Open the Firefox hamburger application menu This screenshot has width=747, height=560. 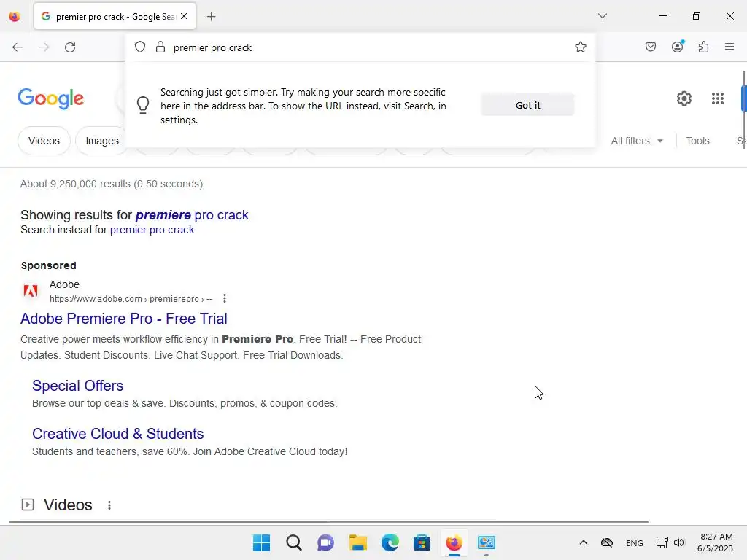[x=729, y=47]
